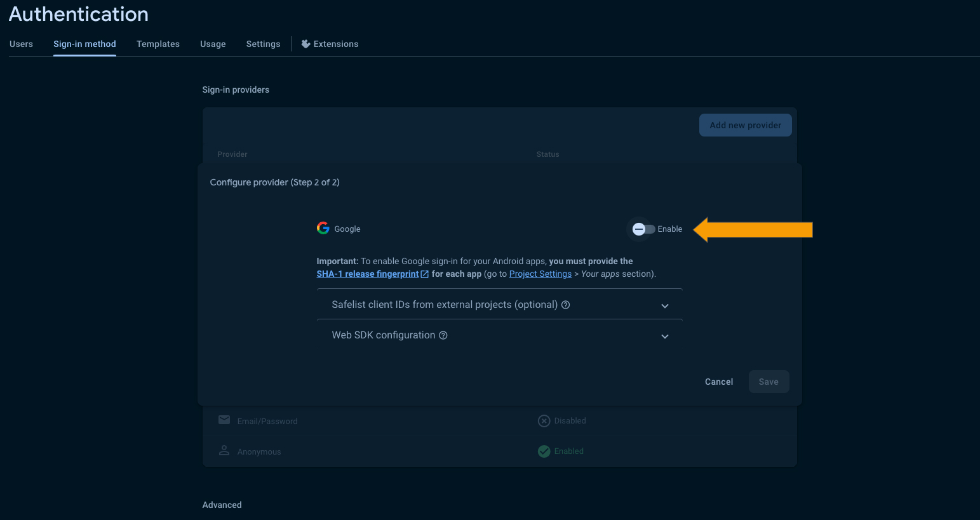This screenshot has width=980, height=520.
Task: Open the SHA-1 release fingerprint link
Action: coord(368,274)
